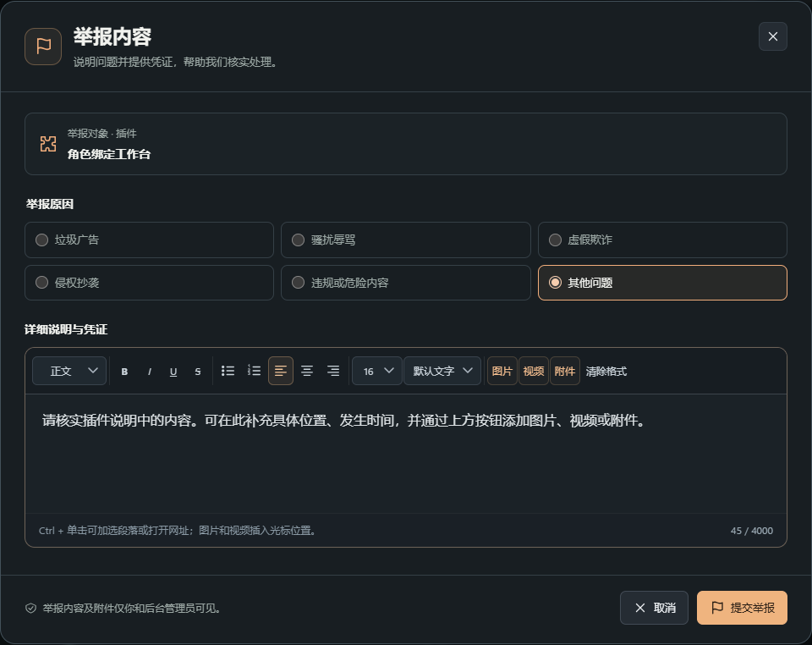Click the 举报内容及附件仅你和后台管理员可见 notice
812x645 pixels.
pos(133,609)
